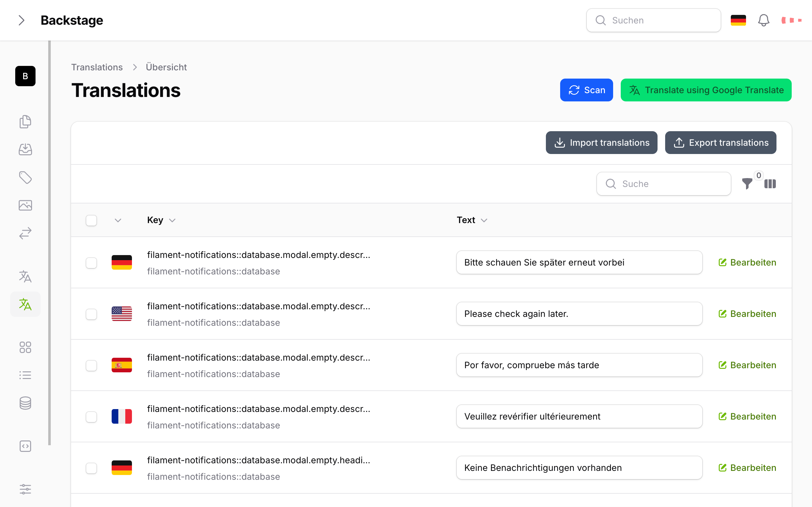Open the swap arrows sidebar icon
This screenshot has height=507, width=812.
pyautogui.click(x=25, y=233)
